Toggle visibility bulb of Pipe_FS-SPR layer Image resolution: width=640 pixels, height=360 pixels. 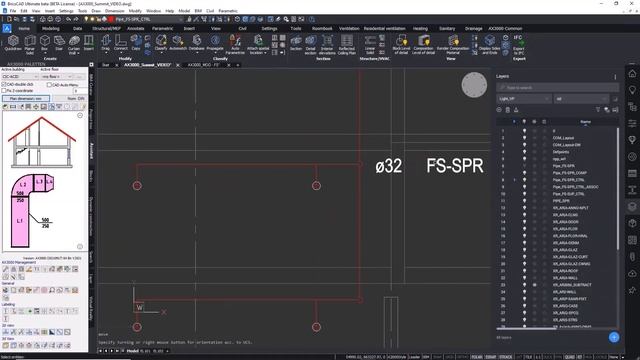pyautogui.click(x=524, y=166)
